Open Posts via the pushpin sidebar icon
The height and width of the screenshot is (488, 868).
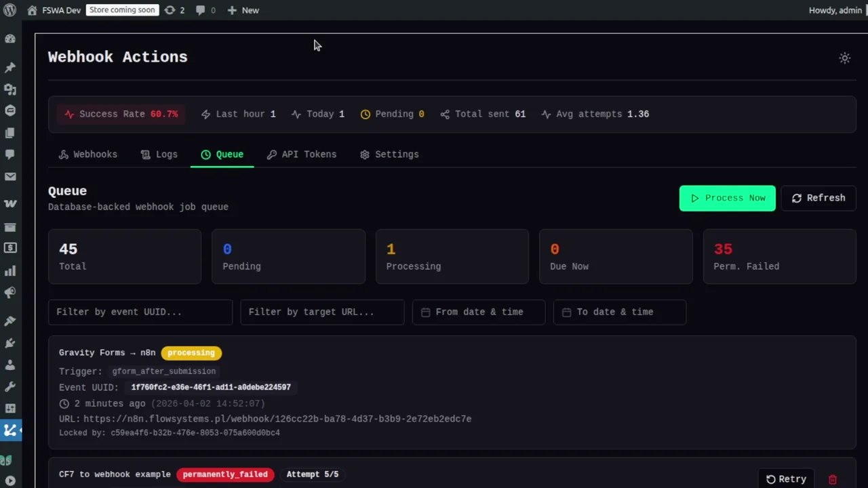coord(10,68)
